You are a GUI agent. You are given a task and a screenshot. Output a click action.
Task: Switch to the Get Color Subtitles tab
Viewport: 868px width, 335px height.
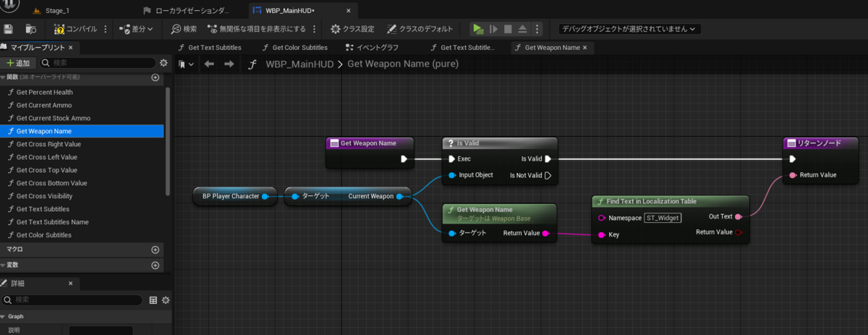click(x=294, y=48)
